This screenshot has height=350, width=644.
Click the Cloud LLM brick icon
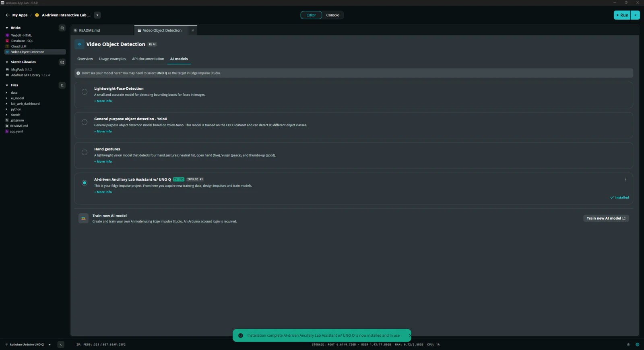[x=7, y=46]
